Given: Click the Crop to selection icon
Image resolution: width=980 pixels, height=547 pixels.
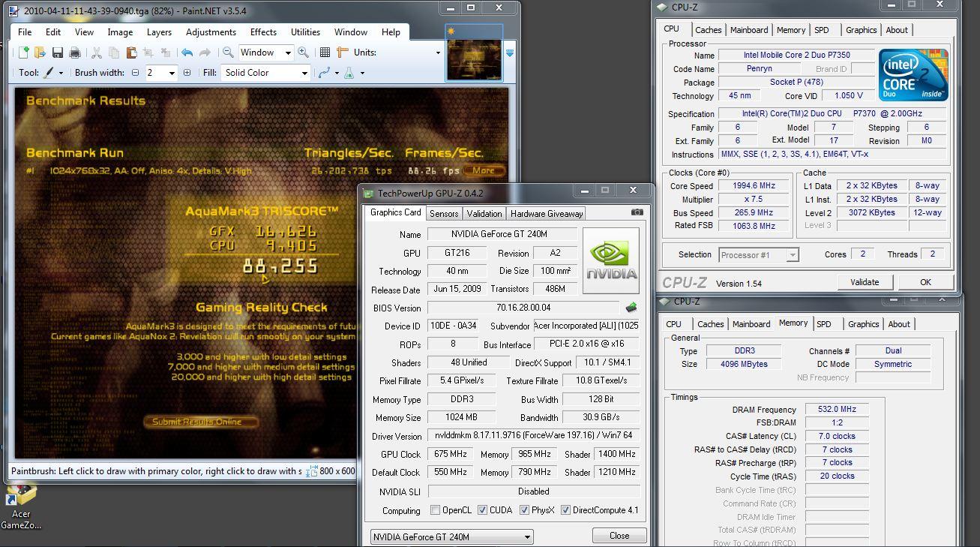Looking at the screenshot, I should tap(148, 53).
